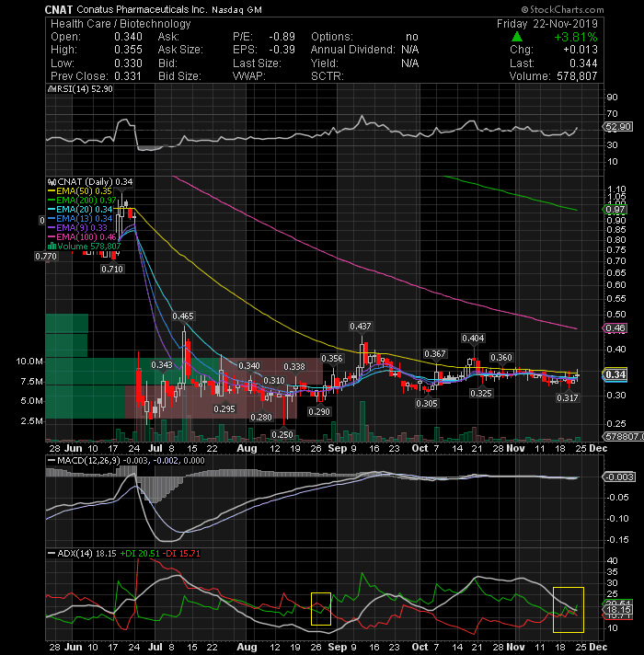
Task: Select the Volume 578,807 legend entry
Action: pos(89,247)
